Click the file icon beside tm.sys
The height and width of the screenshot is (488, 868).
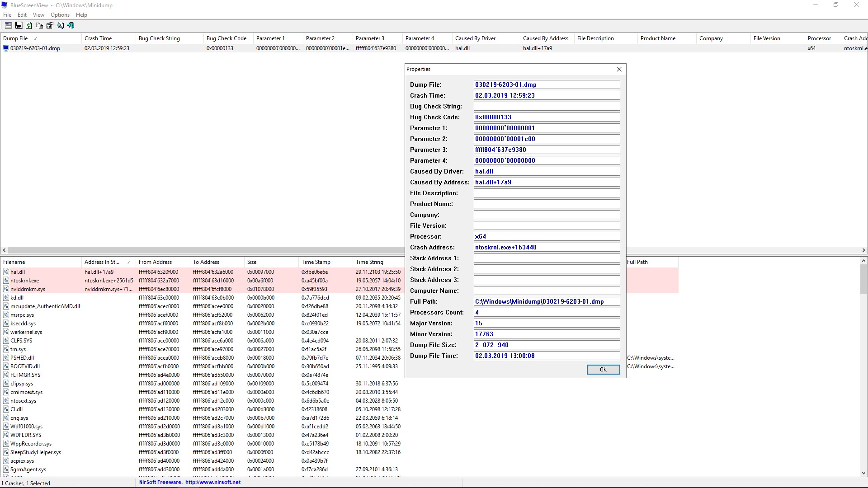tap(6, 349)
